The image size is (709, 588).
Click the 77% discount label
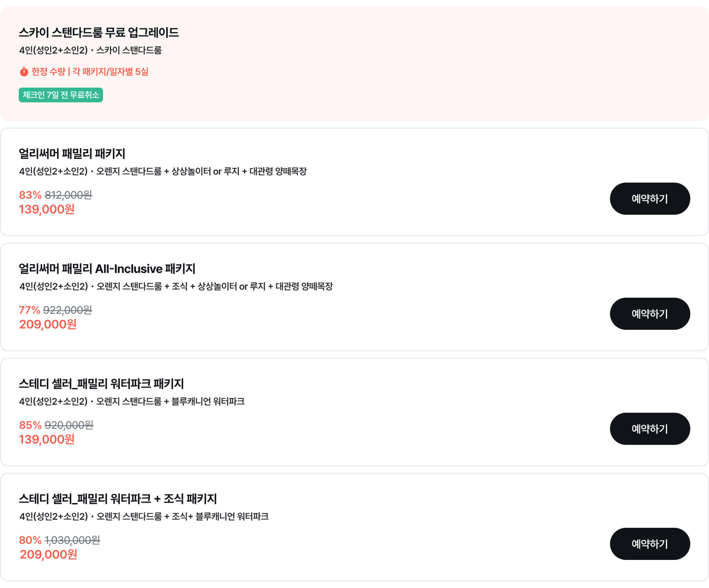[x=30, y=310]
